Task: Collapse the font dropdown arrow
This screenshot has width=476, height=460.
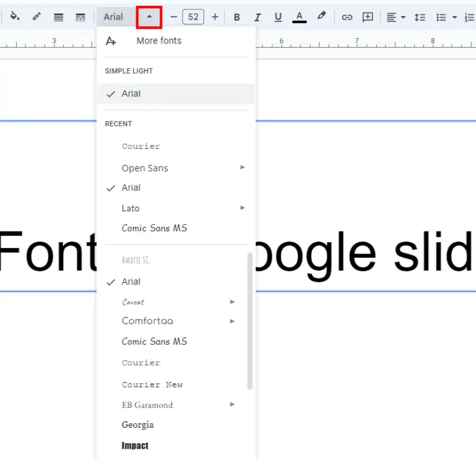Action: pos(149,17)
